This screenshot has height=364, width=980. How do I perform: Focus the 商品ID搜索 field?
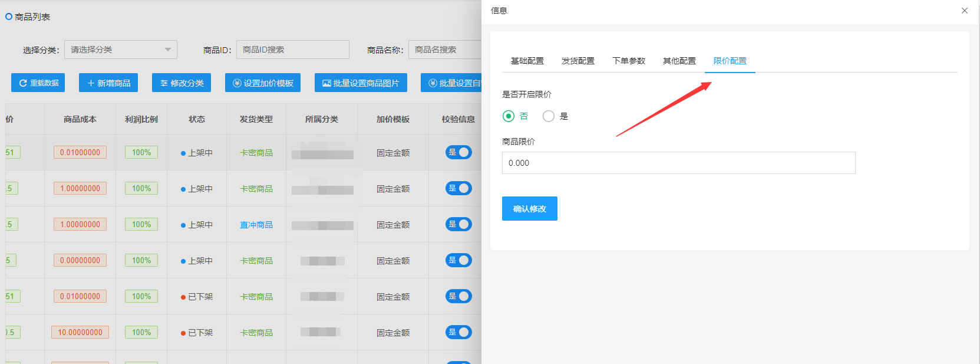(x=293, y=50)
